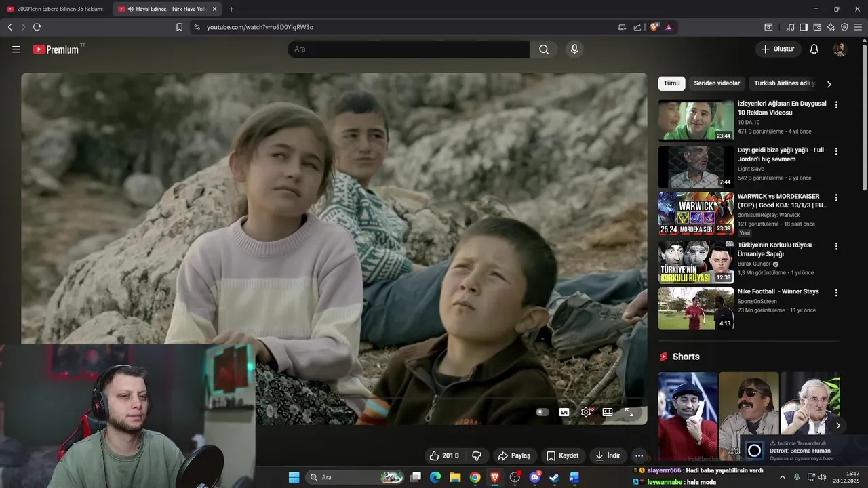
Task: Open Burak Güngör channel link
Action: [x=754, y=264]
